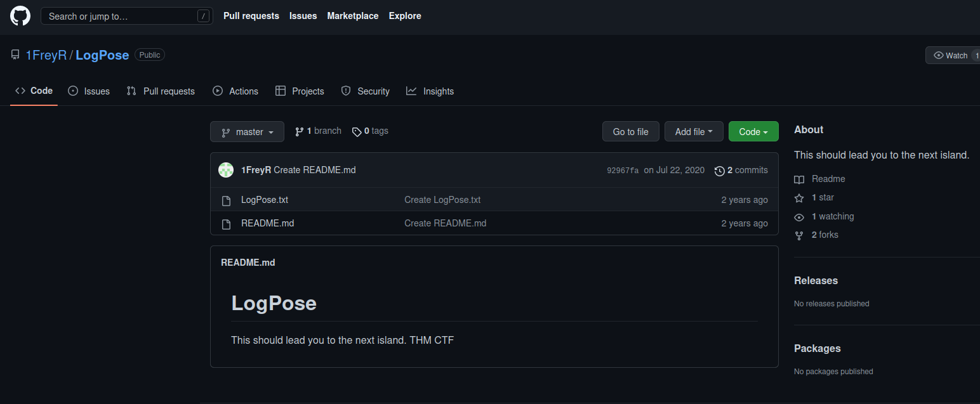Click the file icon beside README.md

tap(226, 224)
